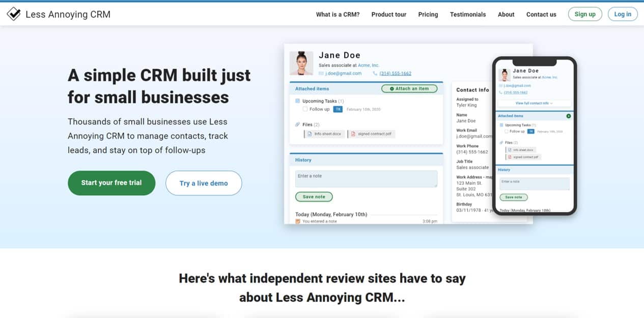Viewport: 644px width, 318px height.
Task: Click Save note in desktop preview
Action: point(314,197)
